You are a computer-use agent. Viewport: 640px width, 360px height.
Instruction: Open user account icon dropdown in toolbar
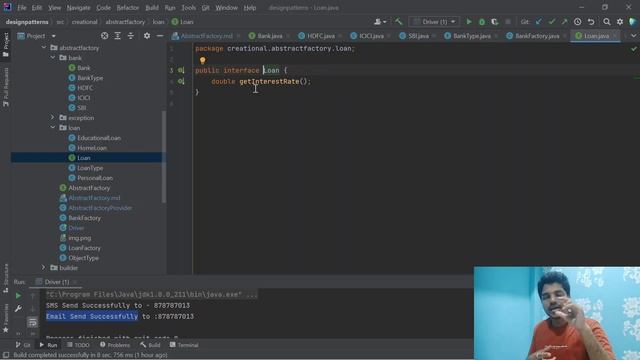pyautogui.click(x=380, y=22)
